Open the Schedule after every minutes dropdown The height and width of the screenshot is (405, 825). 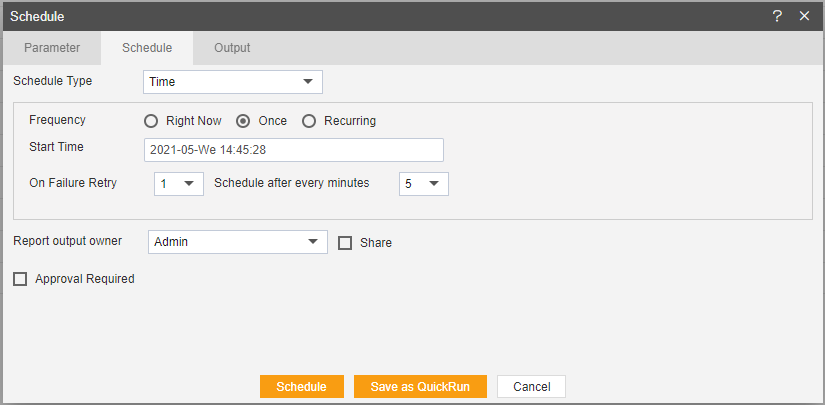point(424,184)
